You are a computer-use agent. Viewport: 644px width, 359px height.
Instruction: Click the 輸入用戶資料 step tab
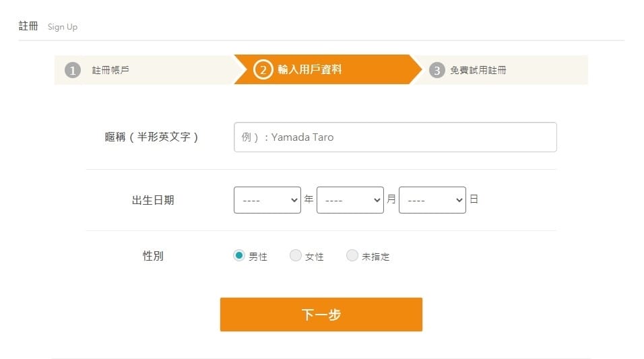pyautogui.click(x=310, y=69)
